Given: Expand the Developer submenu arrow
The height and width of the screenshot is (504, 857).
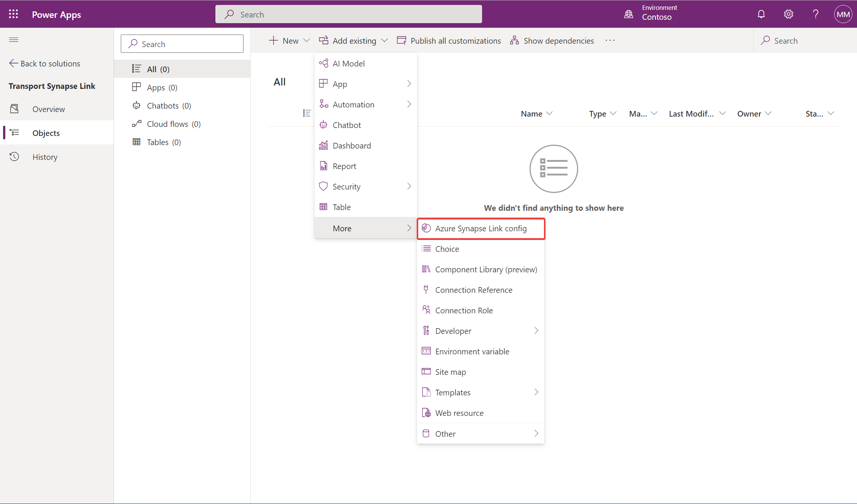Looking at the screenshot, I should pyautogui.click(x=535, y=330).
